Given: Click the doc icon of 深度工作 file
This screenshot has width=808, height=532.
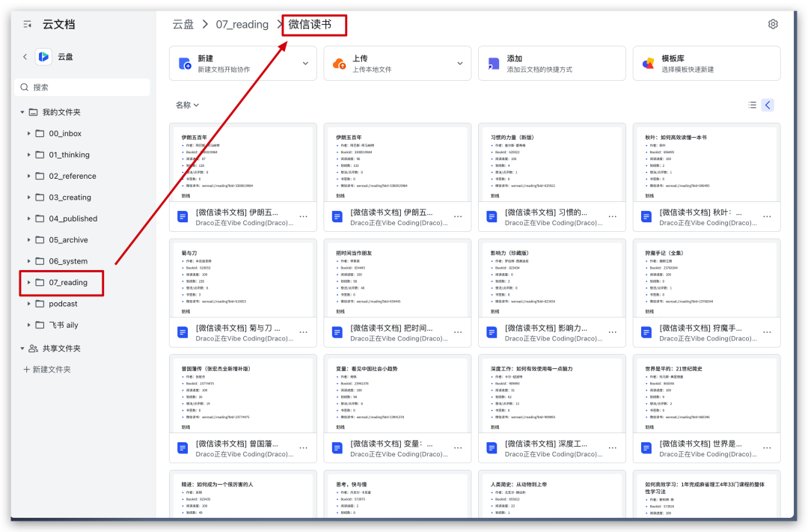Looking at the screenshot, I should 492,448.
